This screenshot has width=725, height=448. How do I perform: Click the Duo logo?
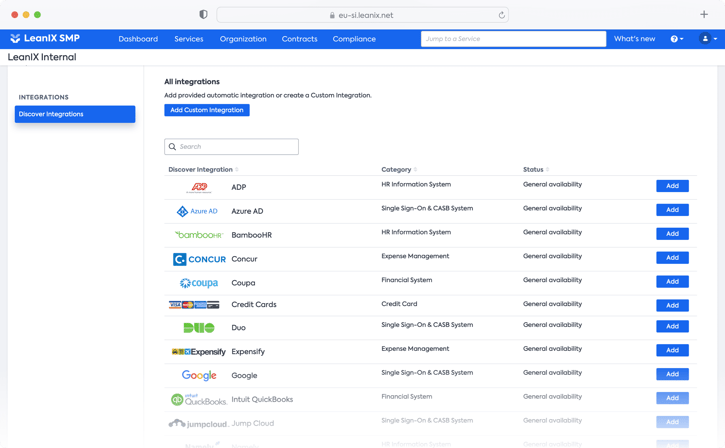click(199, 328)
